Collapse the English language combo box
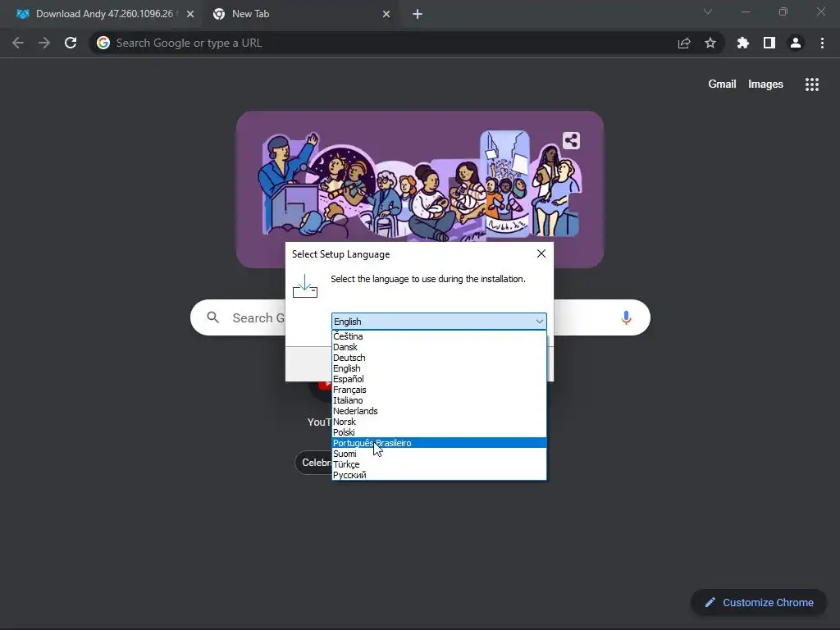The height and width of the screenshot is (630, 840). (440, 322)
